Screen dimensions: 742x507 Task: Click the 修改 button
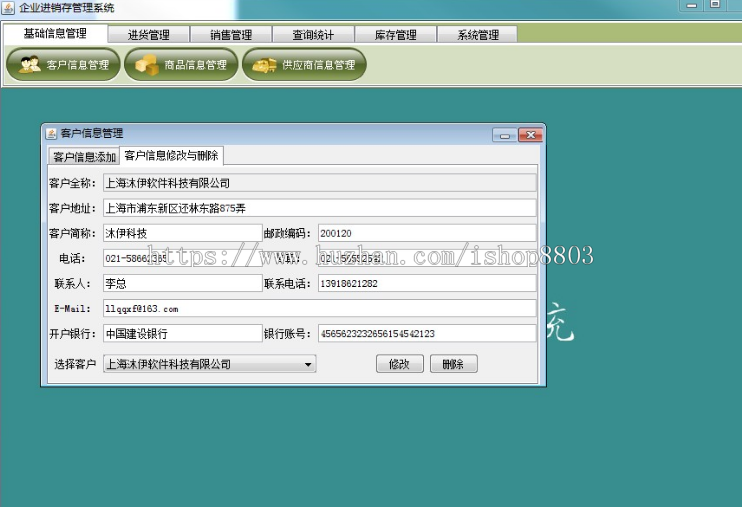point(400,364)
